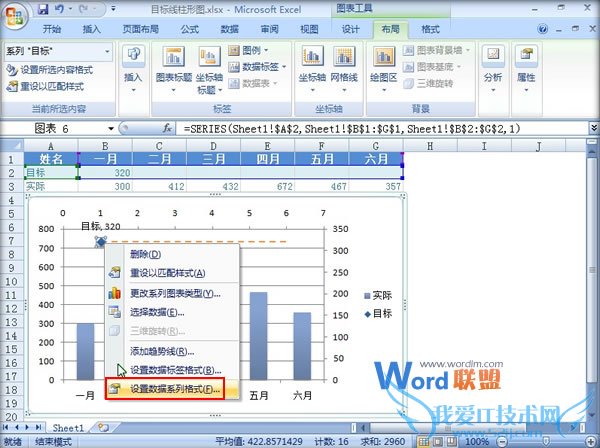Choose 选择数据(E) in context menu
Image resolution: width=600 pixels, height=448 pixels.
pos(172,312)
